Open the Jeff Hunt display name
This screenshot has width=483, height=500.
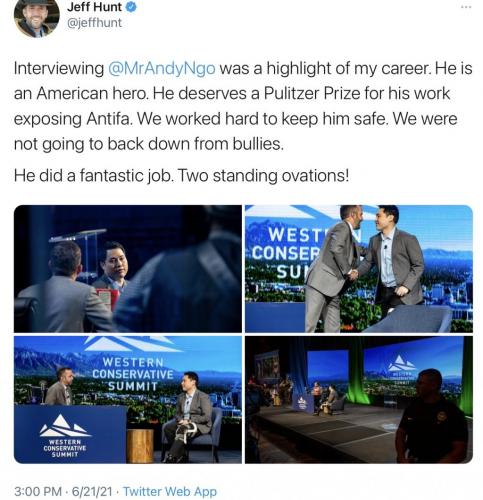(x=94, y=7)
